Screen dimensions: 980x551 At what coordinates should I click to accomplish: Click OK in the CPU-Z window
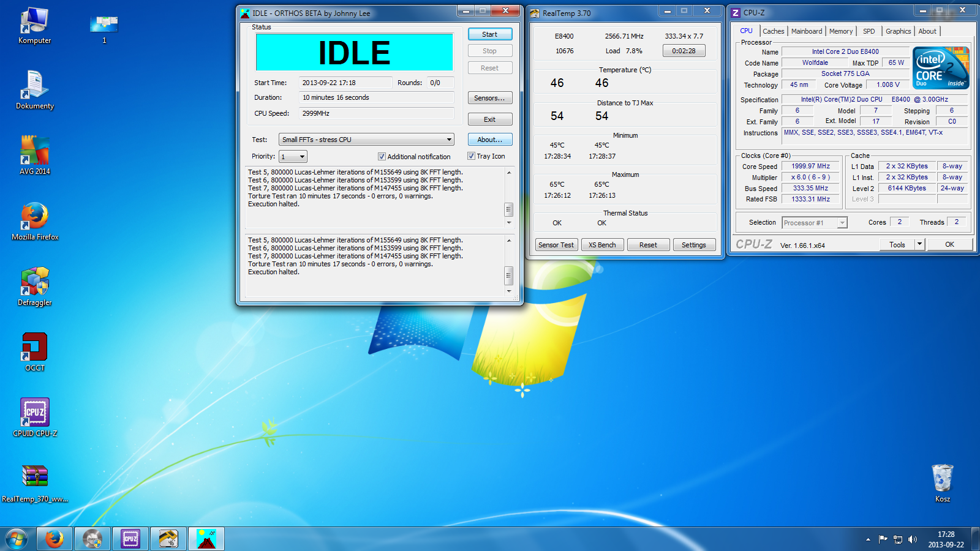tap(949, 244)
